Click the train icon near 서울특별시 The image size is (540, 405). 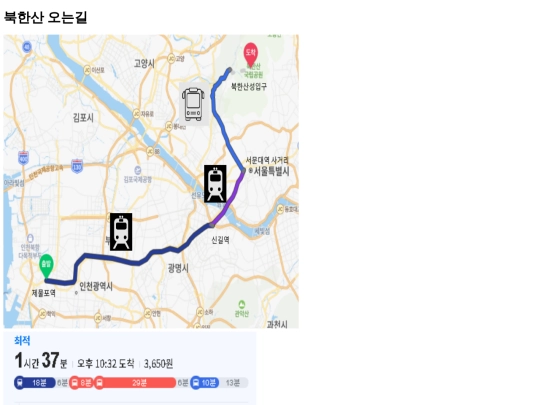click(215, 184)
